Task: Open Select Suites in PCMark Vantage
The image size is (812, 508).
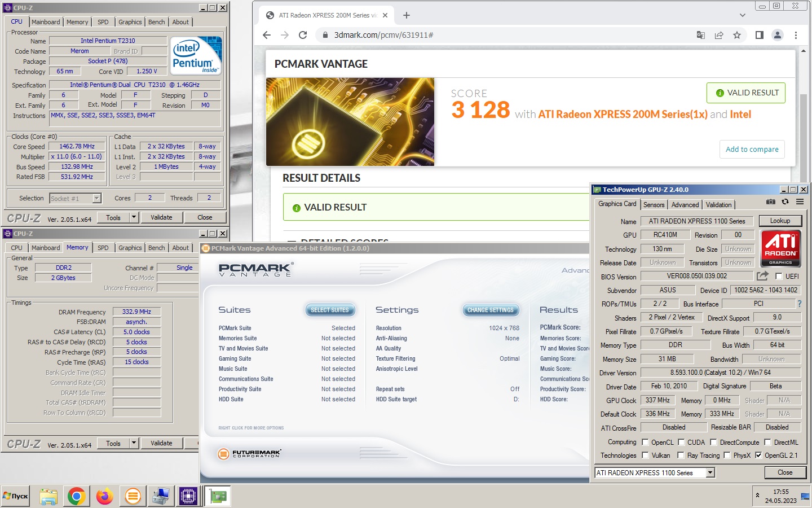Action: [x=330, y=310]
